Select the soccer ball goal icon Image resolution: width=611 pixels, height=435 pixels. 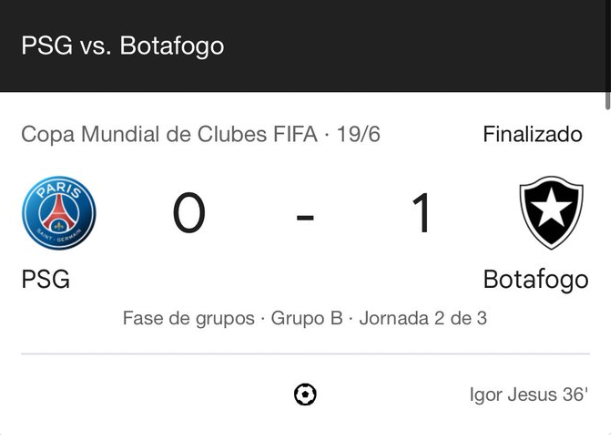pos(305,395)
